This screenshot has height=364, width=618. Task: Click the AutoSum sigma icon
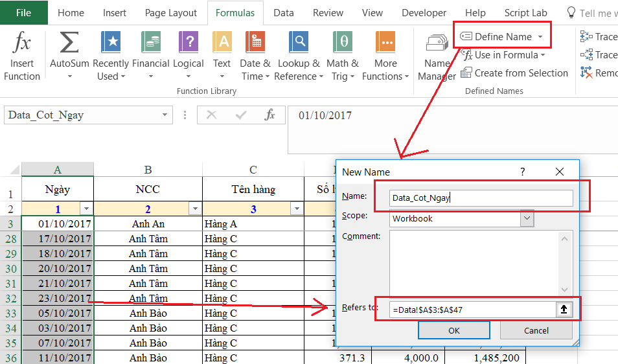pyautogui.click(x=69, y=44)
